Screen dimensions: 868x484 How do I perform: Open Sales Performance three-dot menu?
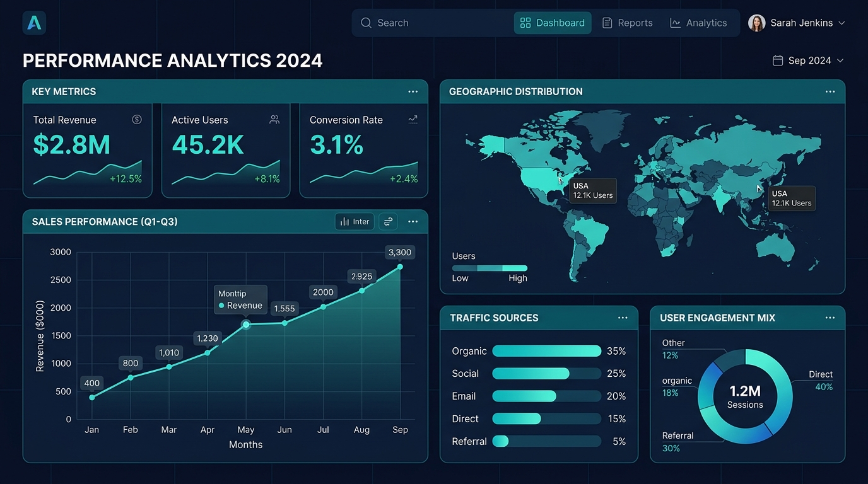tap(413, 222)
